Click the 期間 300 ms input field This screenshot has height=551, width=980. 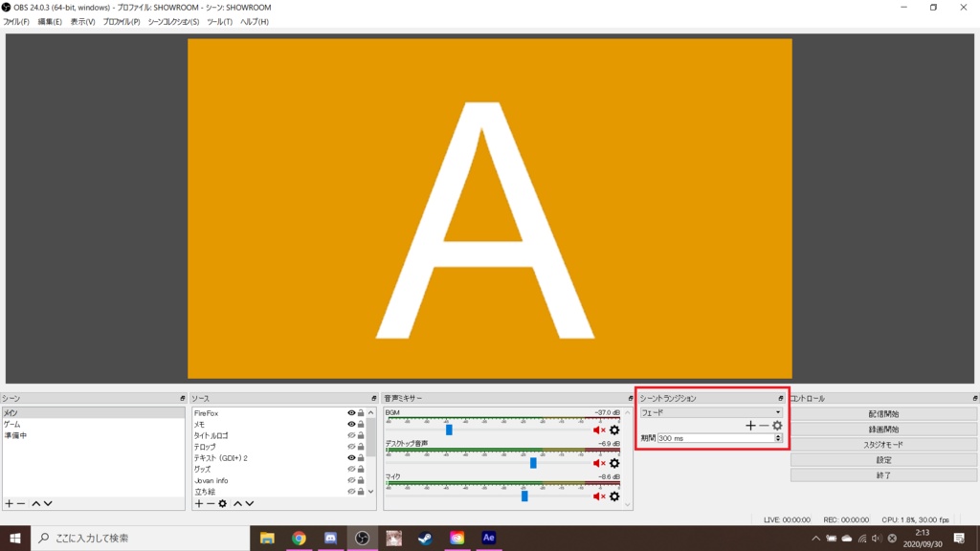click(716, 438)
